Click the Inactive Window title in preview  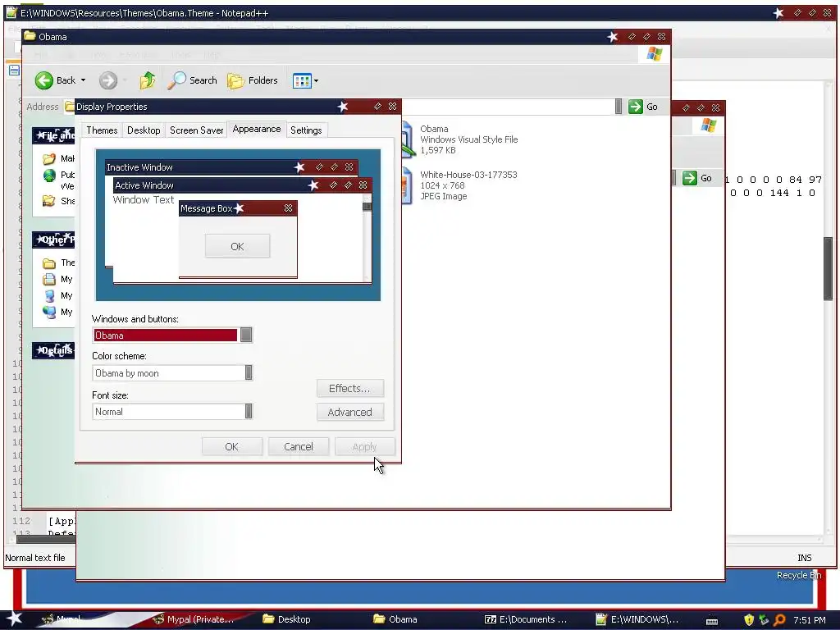pos(139,167)
